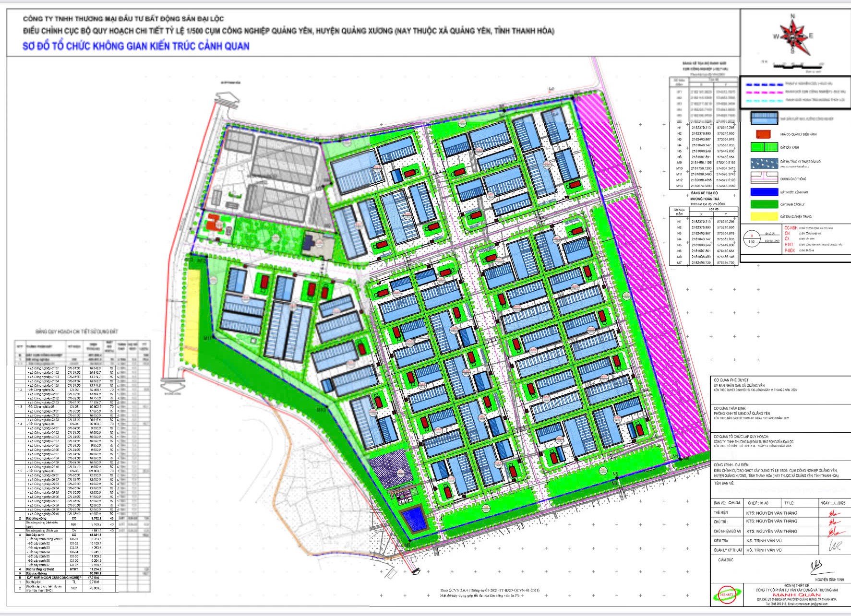This screenshot has height=616, width=851.
Task: Select the yellow existing residential land swatch
Action: [764, 216]
